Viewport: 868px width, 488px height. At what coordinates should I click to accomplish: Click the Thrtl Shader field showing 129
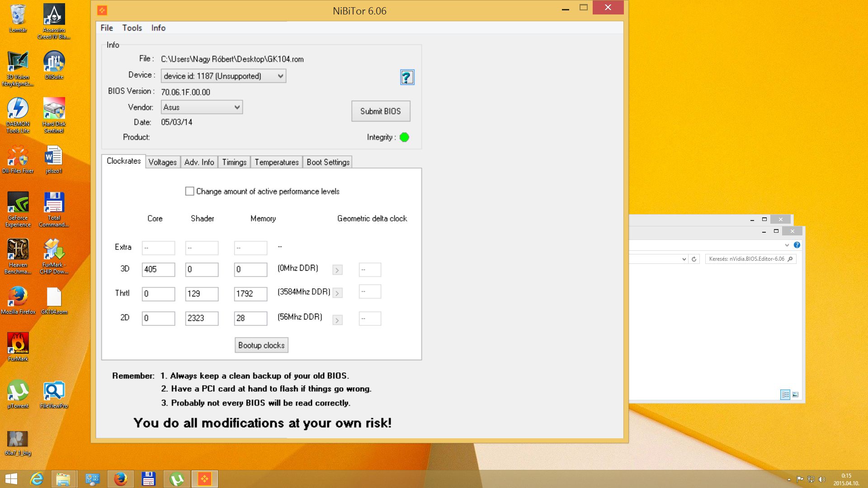202,294
